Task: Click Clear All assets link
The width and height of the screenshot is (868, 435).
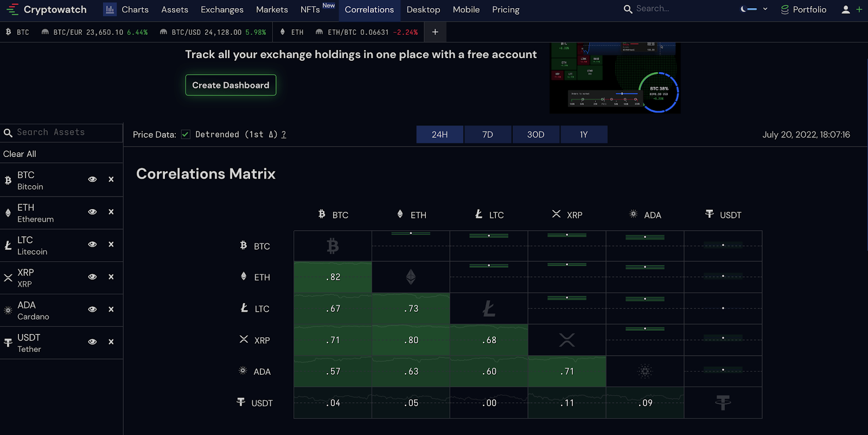Action: [20, 154]
